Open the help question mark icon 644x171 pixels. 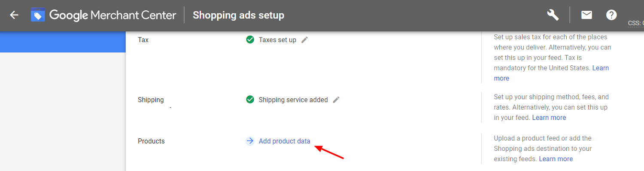[x=611, y=15]
